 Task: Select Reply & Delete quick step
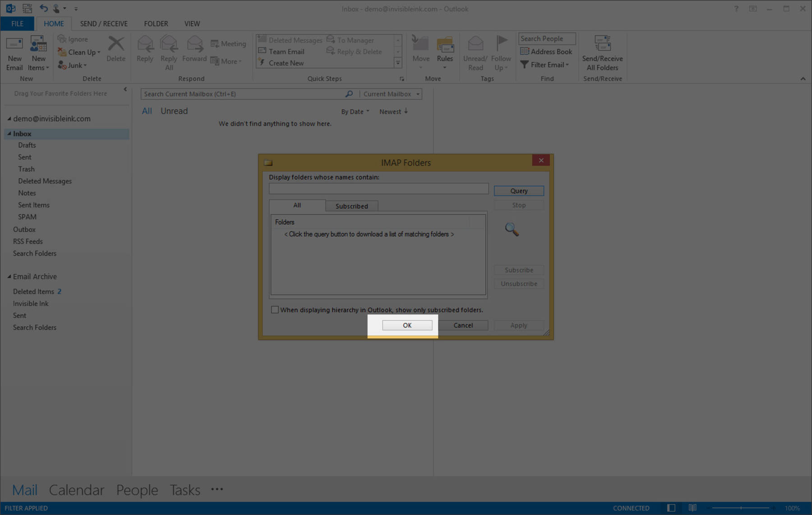(355, 51)
